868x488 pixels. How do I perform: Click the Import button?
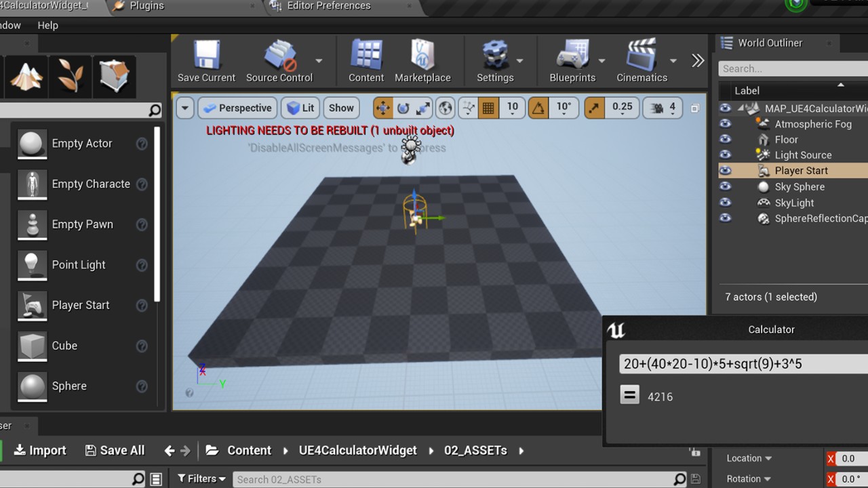(41, 450)
